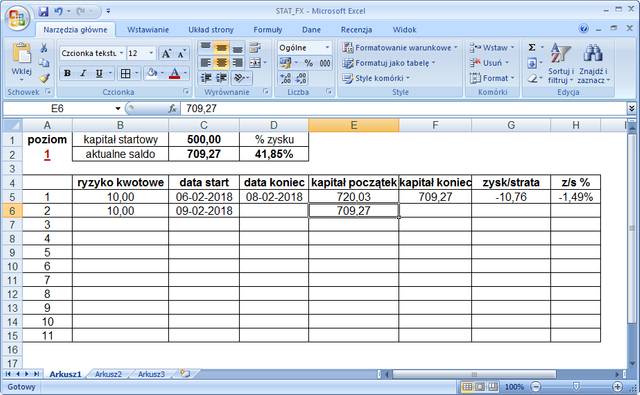Merge and center cells
Image resolution: width=640 pixels, height=395 pixels.
pyautogui.click(x=255, y=63)
